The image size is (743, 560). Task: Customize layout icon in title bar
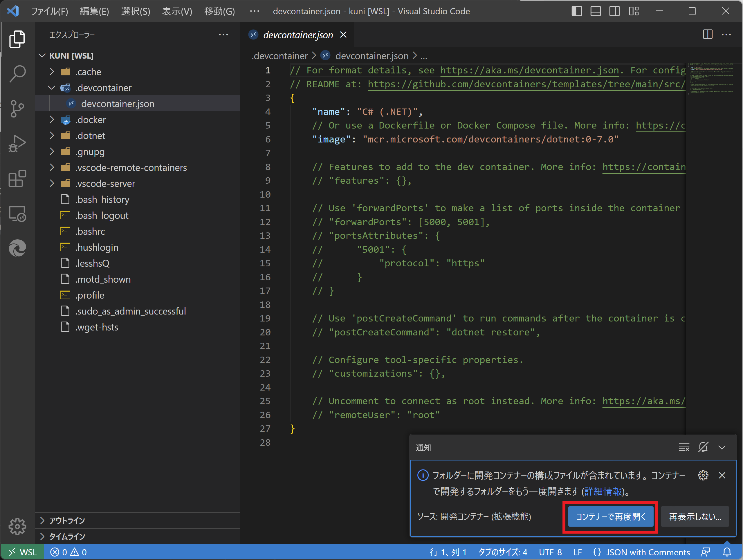pyautogui.click(x=634, y=11)
